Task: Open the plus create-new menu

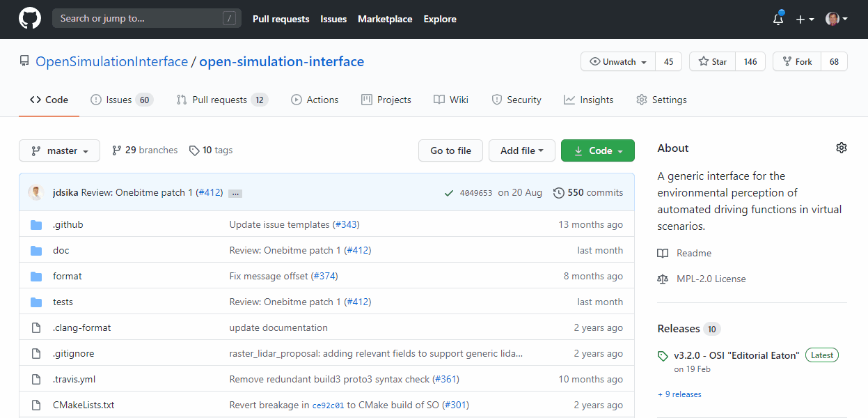Action: (x=805, y=20)
